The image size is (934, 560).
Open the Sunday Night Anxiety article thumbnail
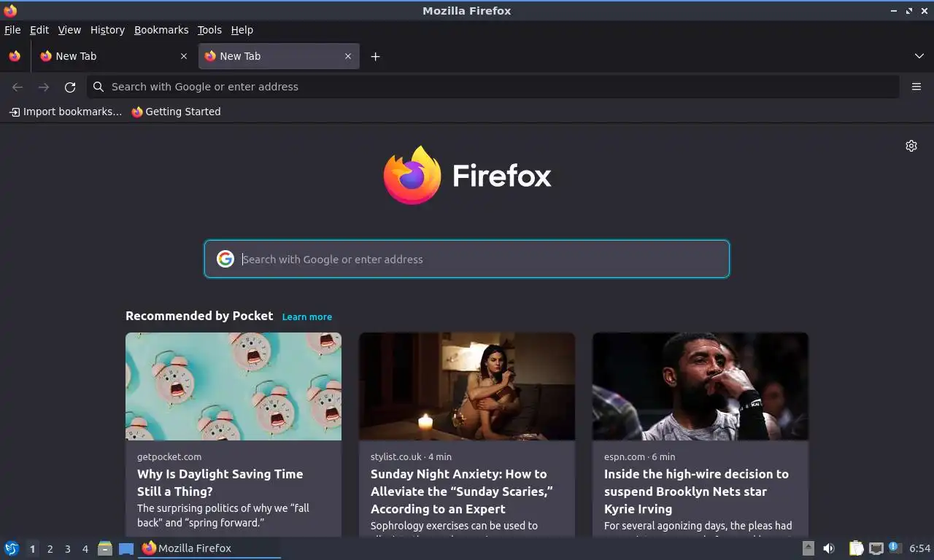467,386
